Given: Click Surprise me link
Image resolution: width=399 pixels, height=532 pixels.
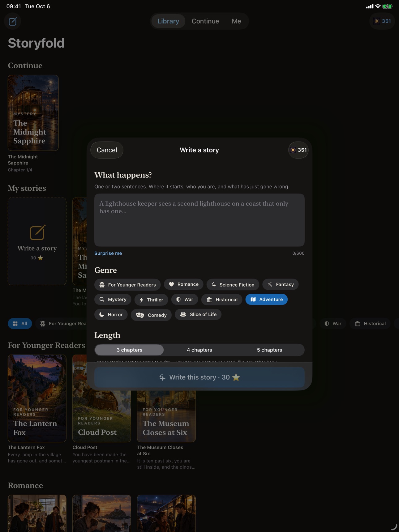Looking at the screenshot, I should [108, 253].
